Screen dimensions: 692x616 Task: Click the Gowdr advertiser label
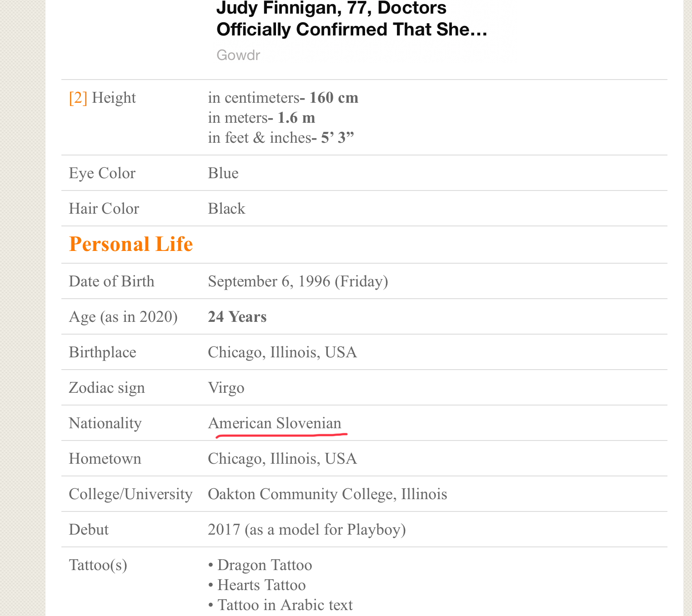click(x=238, y=55)
